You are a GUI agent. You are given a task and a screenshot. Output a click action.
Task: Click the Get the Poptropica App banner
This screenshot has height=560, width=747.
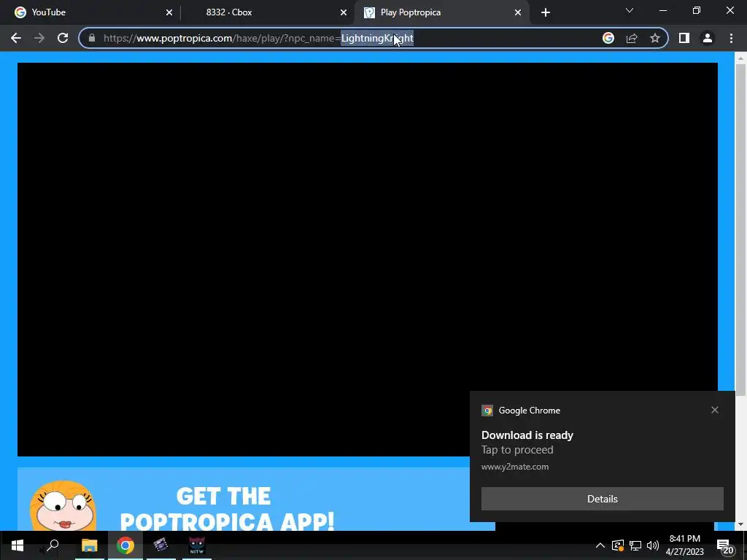point(256,499)
